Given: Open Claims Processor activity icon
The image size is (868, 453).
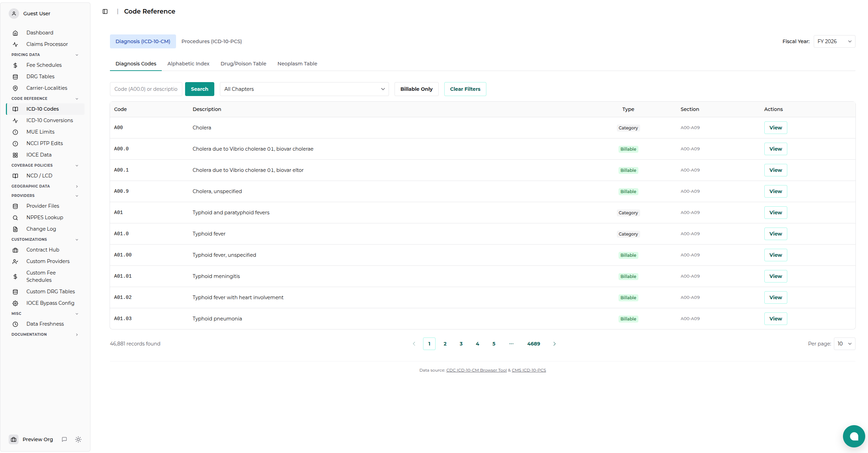Looking at the screenshot, I should pyautogui.click(x=15, y=45).
